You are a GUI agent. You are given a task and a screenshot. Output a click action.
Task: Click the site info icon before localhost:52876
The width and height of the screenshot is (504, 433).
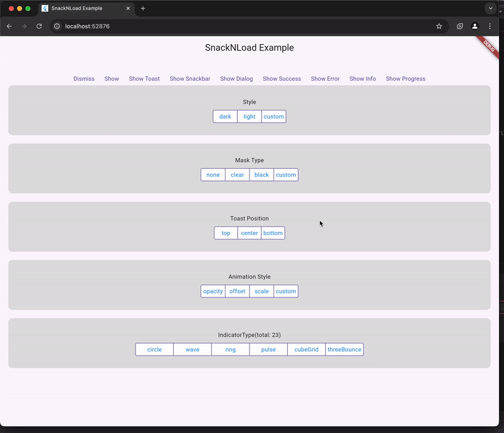pos(57,26)
